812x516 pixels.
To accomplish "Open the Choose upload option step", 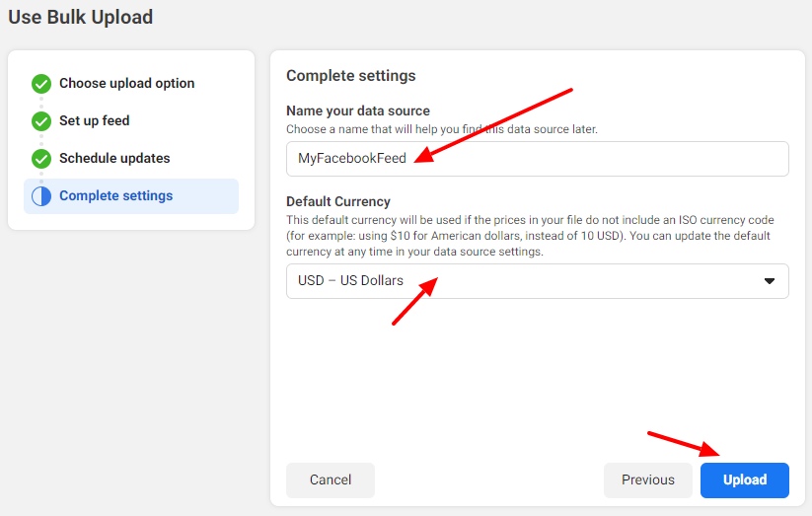I will [x=126, y=84].
